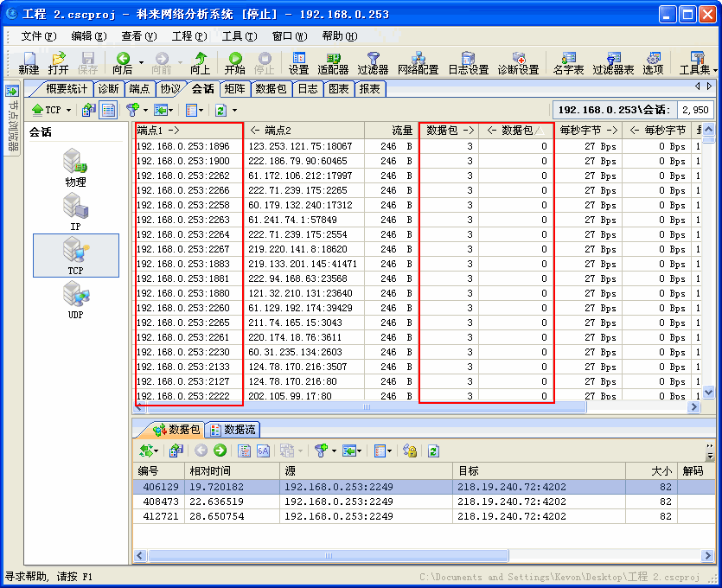Toggle the 节点浏览器 side panel button
Screen dimensions: 722x588
point(12,91)
